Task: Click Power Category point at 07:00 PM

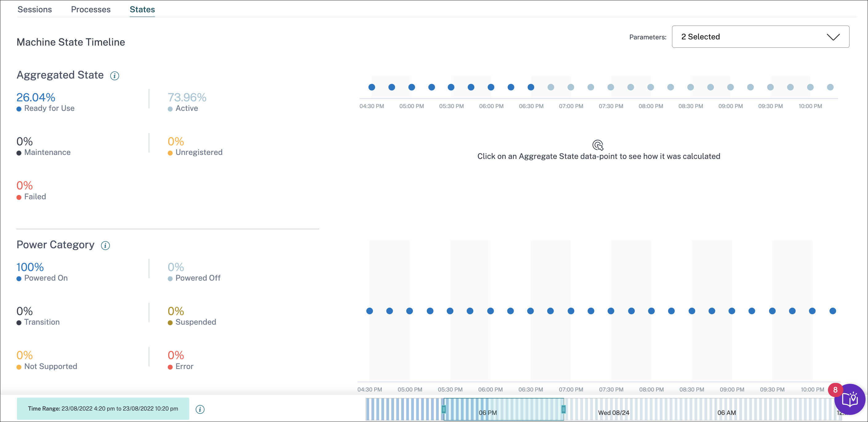Action: point(571,311)
